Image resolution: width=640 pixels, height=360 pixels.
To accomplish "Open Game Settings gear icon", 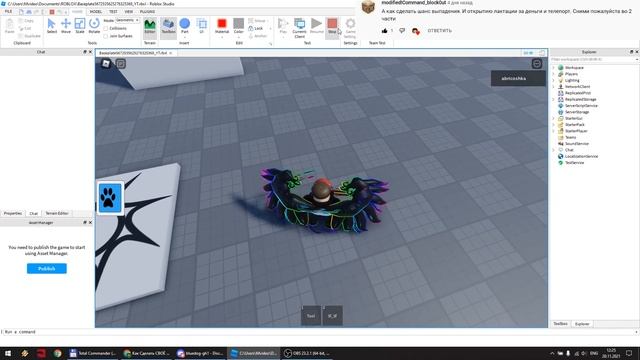I will tap(350, 27).
